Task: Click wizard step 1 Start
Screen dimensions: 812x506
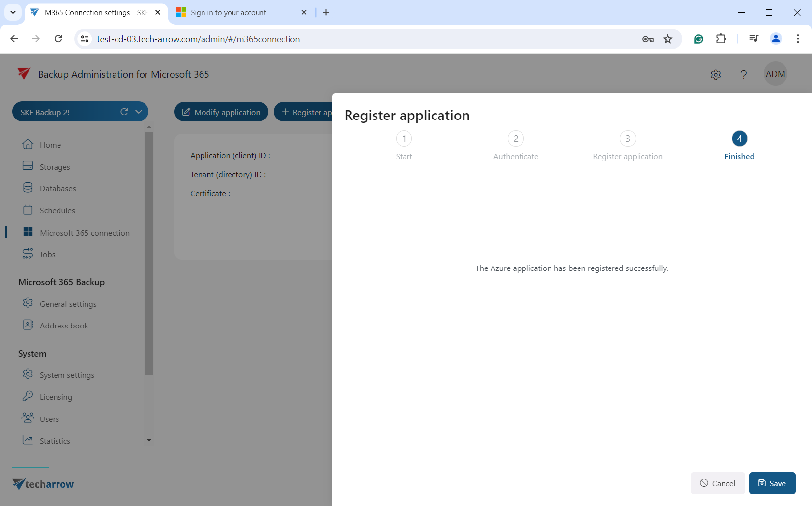Action: click(404, 139)
